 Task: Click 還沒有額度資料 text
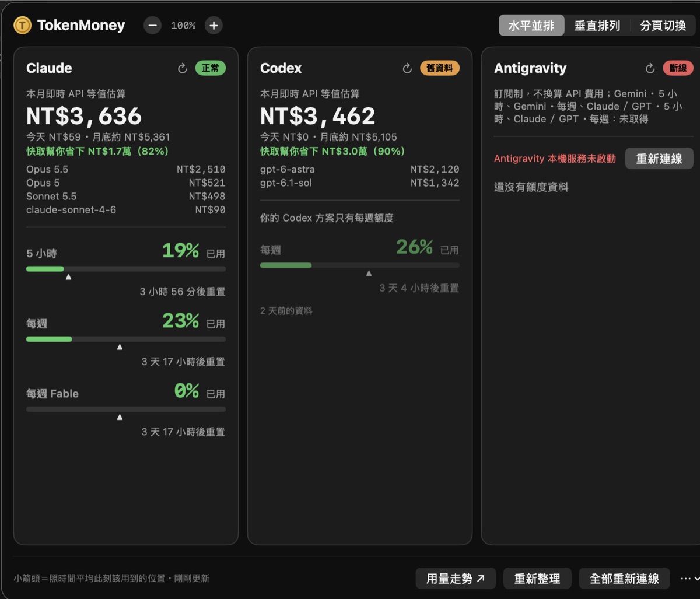[531, 187]
